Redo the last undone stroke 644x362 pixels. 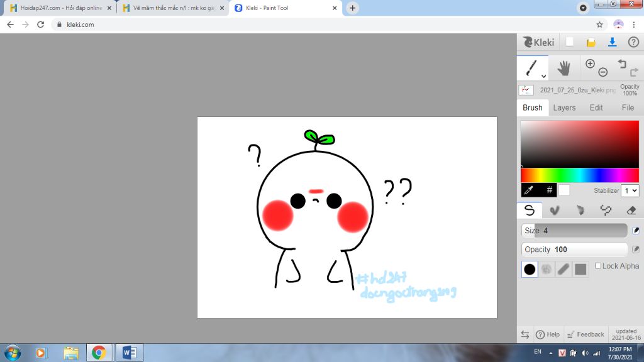(634, 72)
